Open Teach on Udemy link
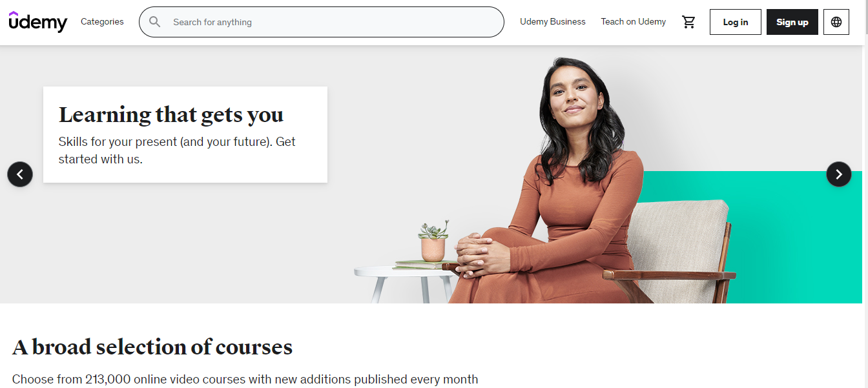The height and width of the screenshot is (388, 868). point(634,22)
